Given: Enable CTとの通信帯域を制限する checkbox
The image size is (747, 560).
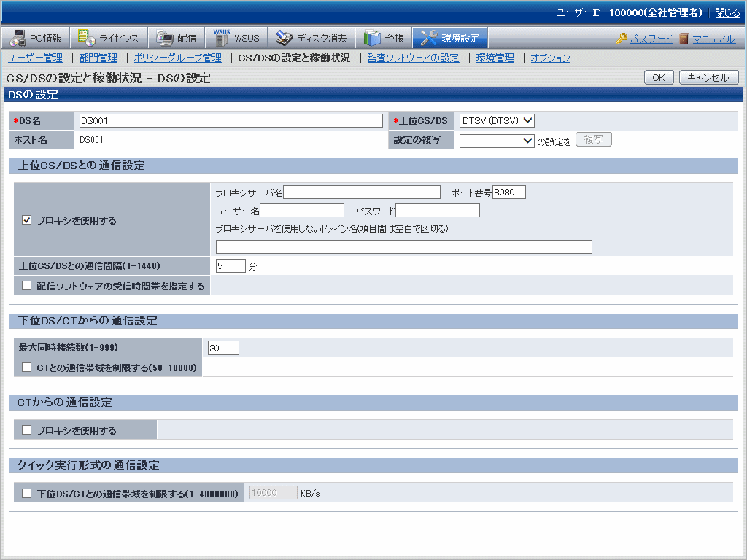Looking at the screenshot, I should [27, 367].
